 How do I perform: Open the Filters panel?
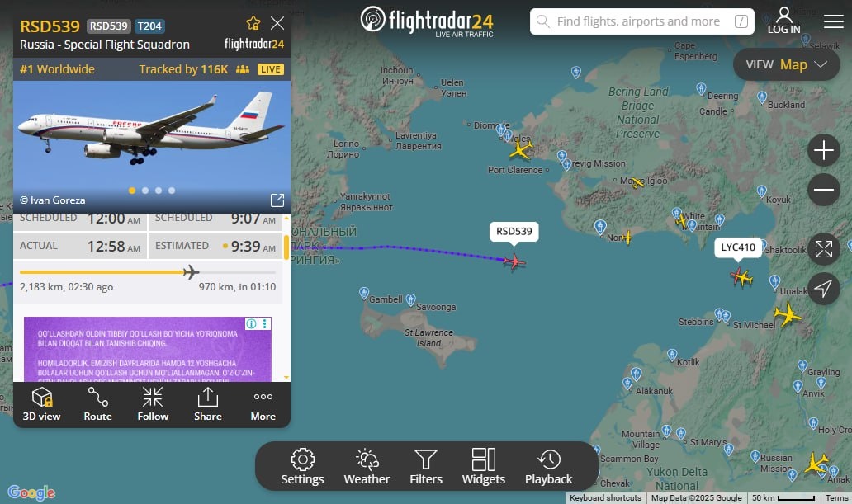pyautogui.click(x=426, y=467)
